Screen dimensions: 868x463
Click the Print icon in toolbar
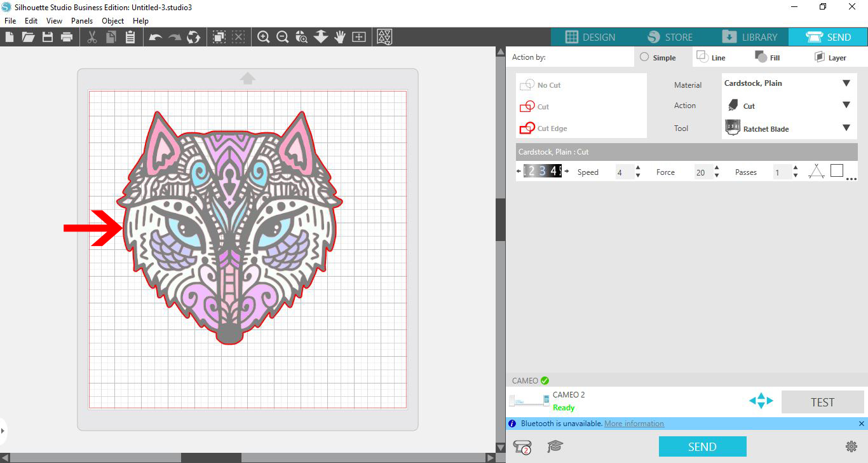pos(67,37)
